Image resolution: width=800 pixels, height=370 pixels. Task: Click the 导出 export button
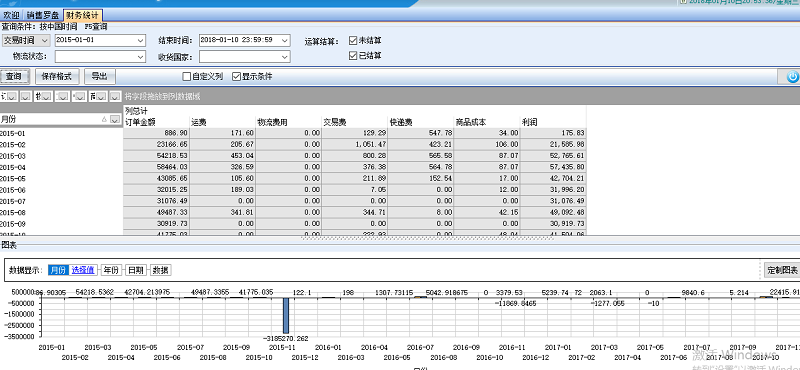pyautogui.click(x=99, y=77)
